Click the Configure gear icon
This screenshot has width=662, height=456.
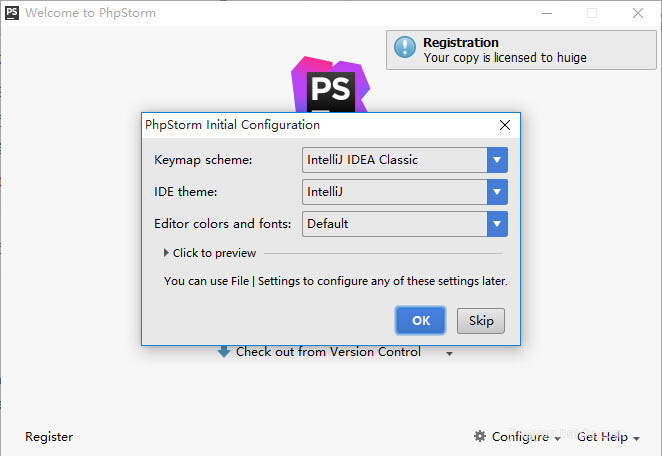coord(480,437)
